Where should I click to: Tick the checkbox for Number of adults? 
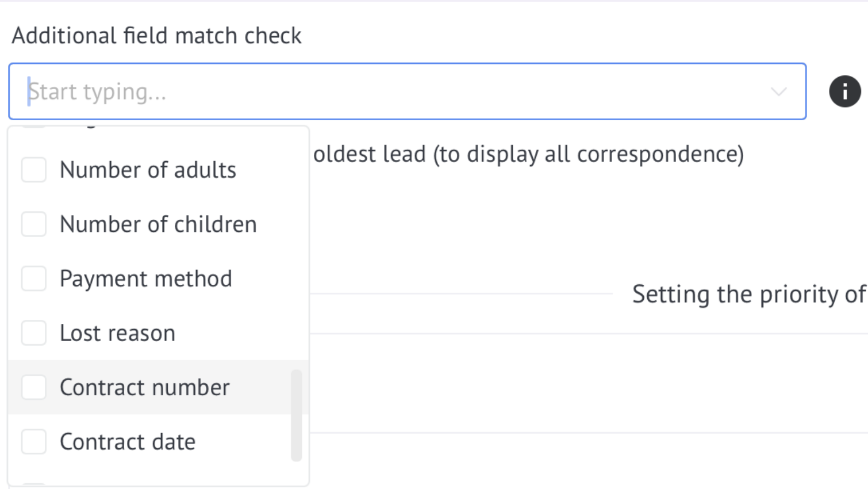coord(34,170)
